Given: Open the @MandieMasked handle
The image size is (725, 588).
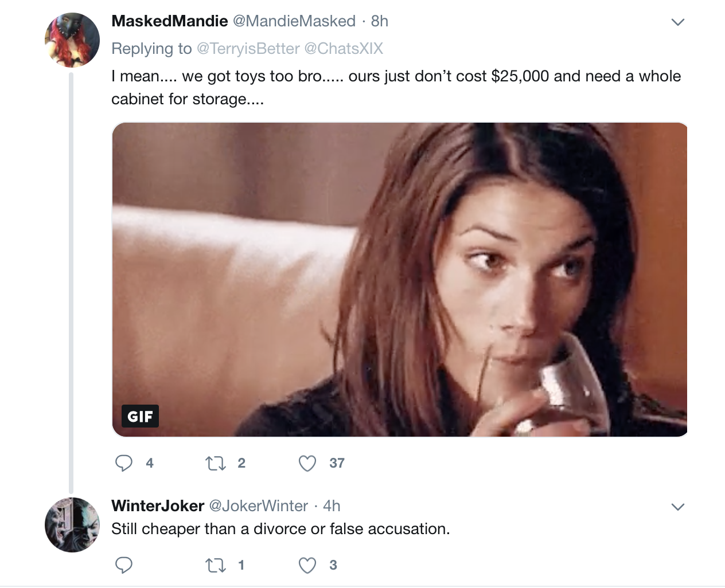Looking at the screenshot, I should (294, 21).
